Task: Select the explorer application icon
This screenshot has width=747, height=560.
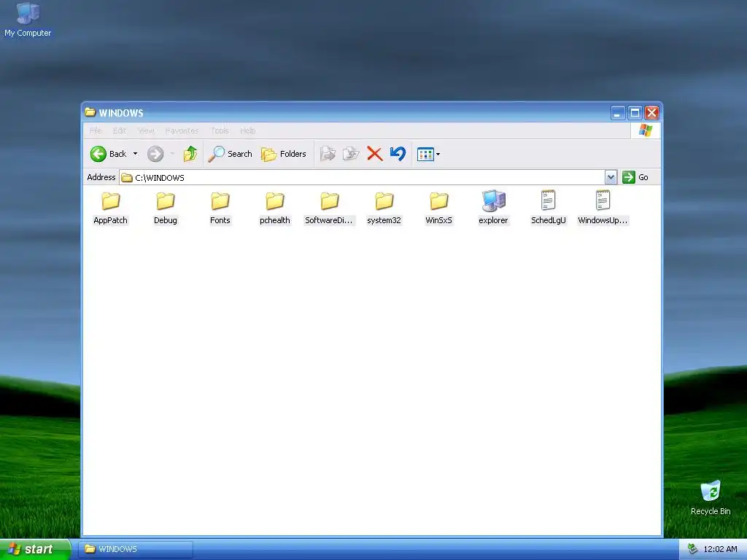Action: point(494,208)
